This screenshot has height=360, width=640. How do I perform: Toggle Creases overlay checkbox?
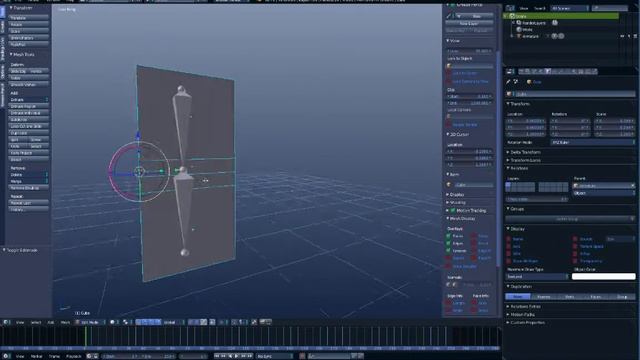(x=449, y=251)
